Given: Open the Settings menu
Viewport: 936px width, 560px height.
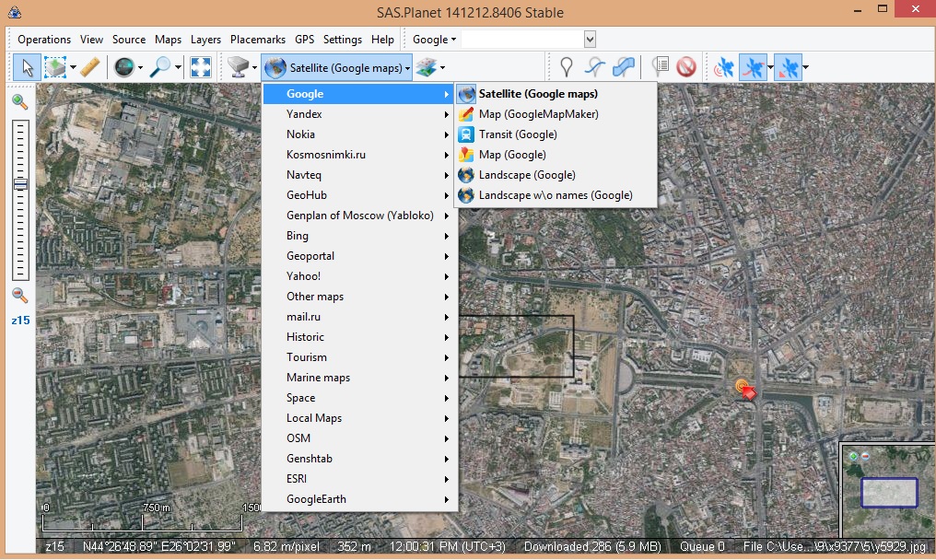Looking at the screenshot, I should coord(343,40).
